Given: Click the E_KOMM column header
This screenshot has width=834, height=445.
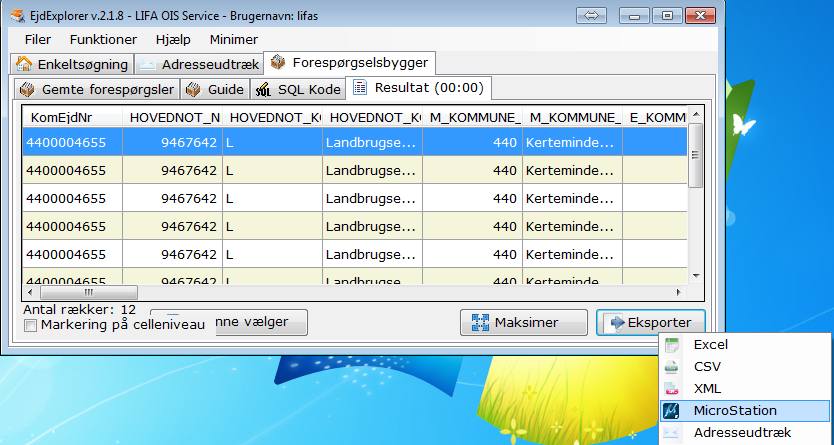Looking at the screenshot, I should [655, 117].
